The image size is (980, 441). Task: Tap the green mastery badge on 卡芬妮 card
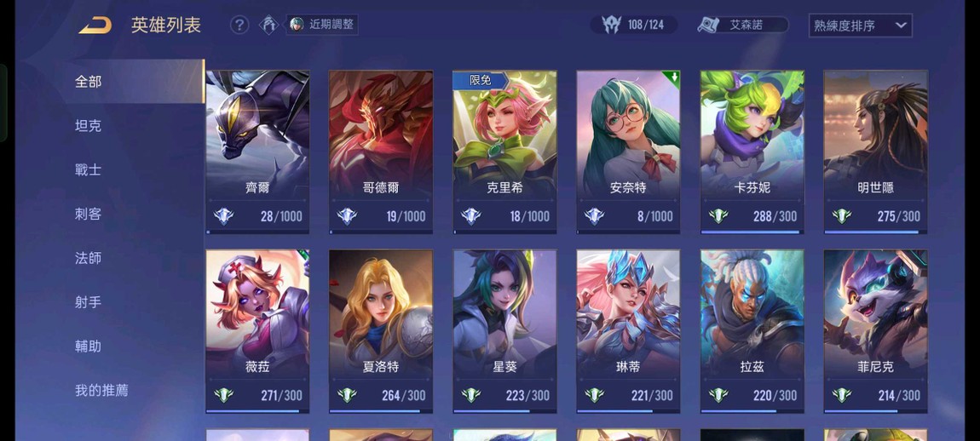pyautogui.click(x=718, y=216)
